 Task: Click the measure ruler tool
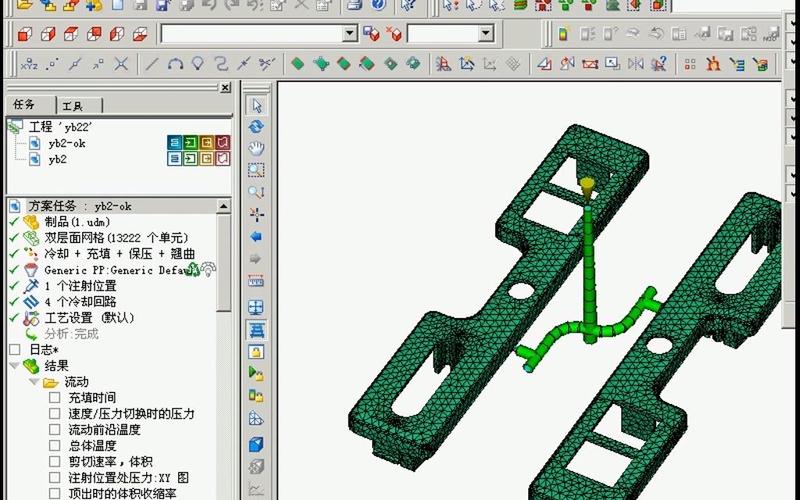[x=256, y=281]
